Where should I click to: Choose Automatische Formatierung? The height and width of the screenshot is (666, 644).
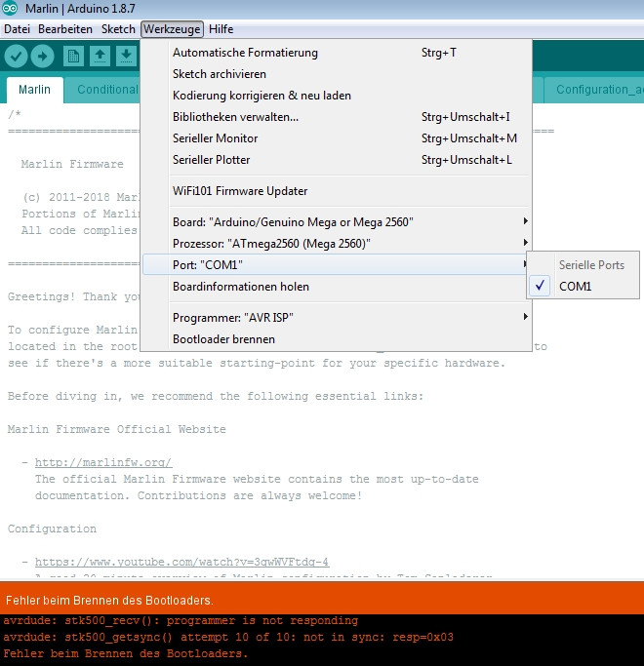(336, 53)
